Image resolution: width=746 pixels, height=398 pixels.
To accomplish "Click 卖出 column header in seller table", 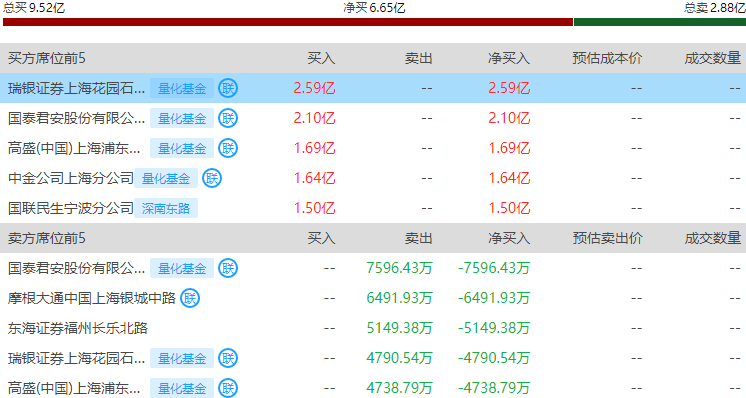I will (419, 238).
